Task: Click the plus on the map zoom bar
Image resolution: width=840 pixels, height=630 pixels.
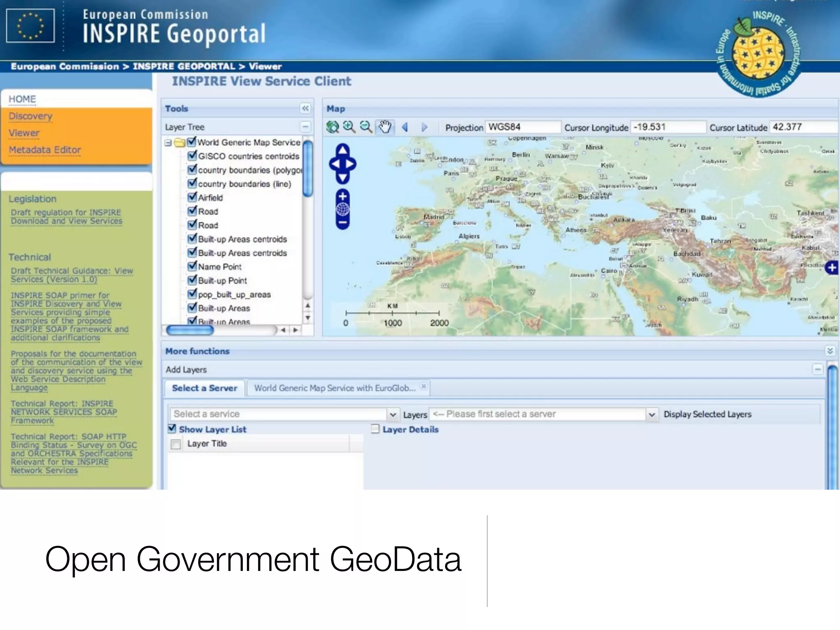Action: pyautogui.click(x=342, y=196)
